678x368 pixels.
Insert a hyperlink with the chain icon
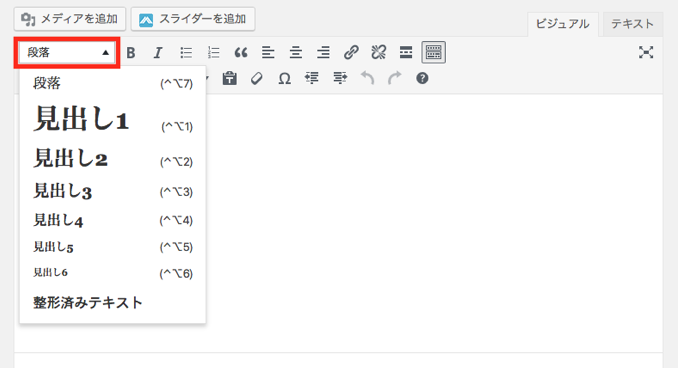(351, 53)
